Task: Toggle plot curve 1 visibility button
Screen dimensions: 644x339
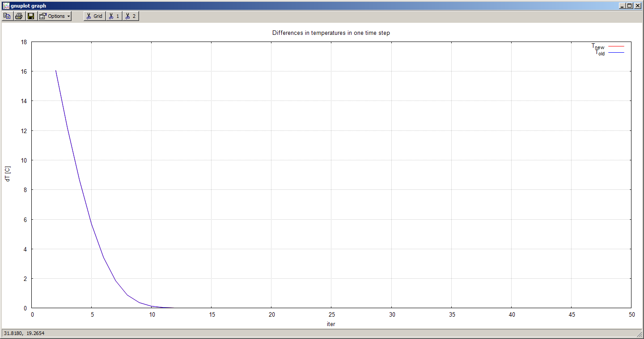Action: [x=114, y=16]
